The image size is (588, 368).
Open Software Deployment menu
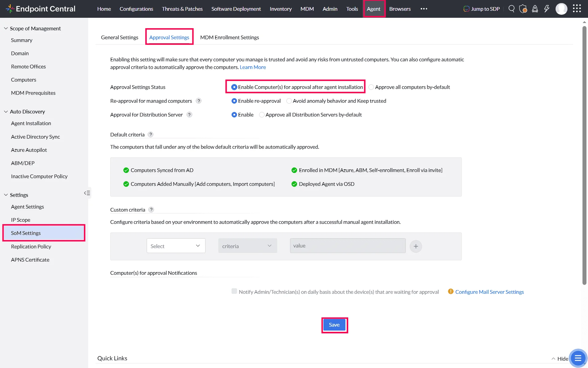pos(236,9)
